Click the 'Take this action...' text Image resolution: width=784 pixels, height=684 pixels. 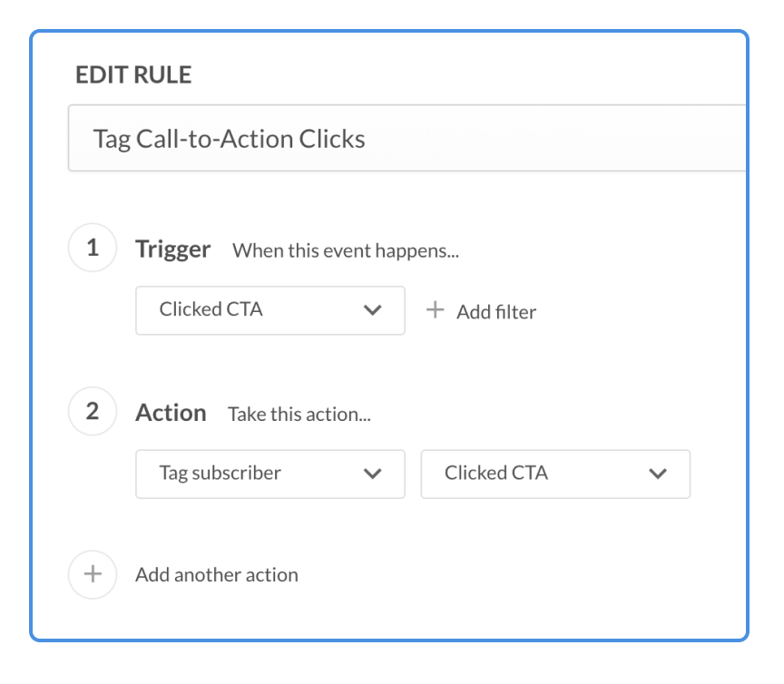pyautogui.click(x=300, y=415)
